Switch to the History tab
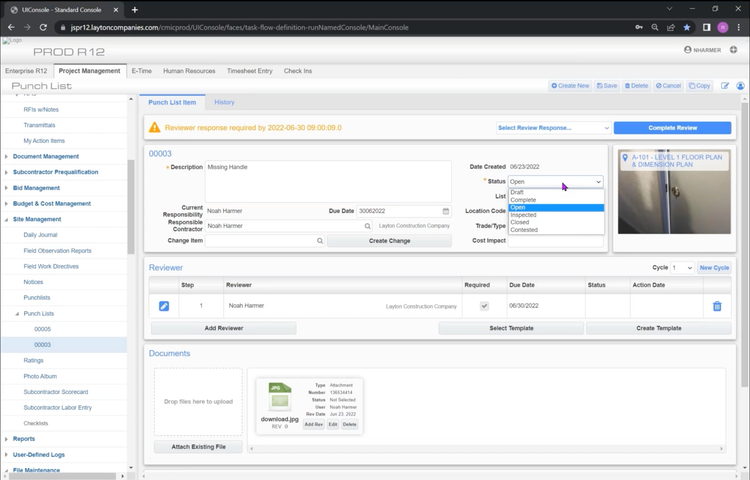This screenshot has width=750, height=480. click(224, 102)
